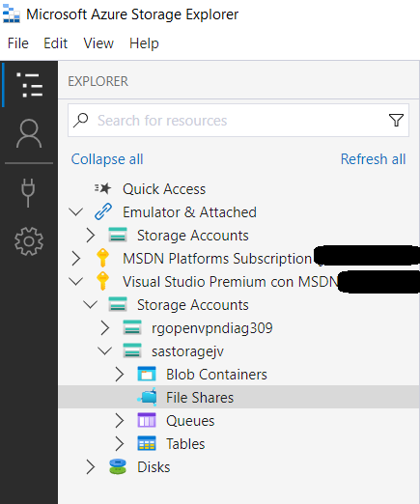The image size is (420, 504).
Task: Click the sastoragejv storage account icon
Action: click(x=132, y=350)
